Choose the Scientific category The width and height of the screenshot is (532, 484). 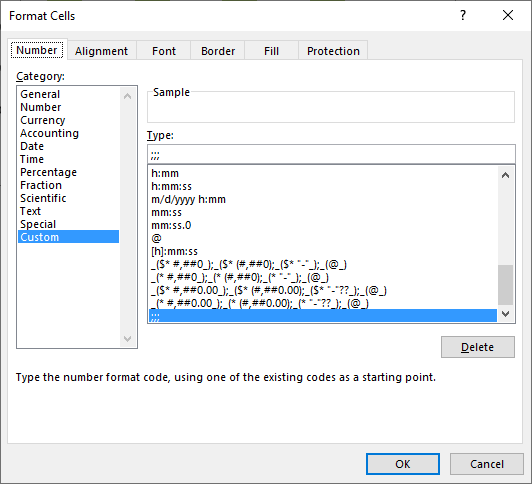coord(69,198)
